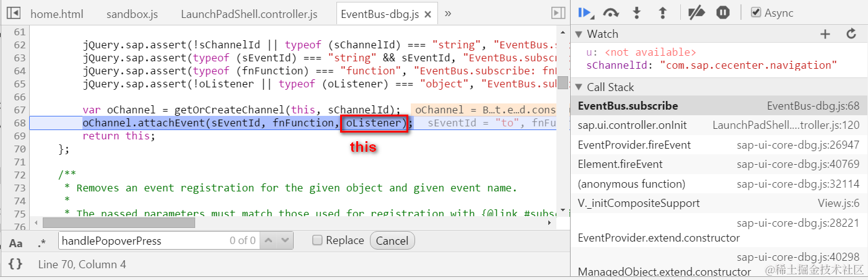Cancel the search bar
Viewport: 868px width, 280px height.
click(392, 240)
